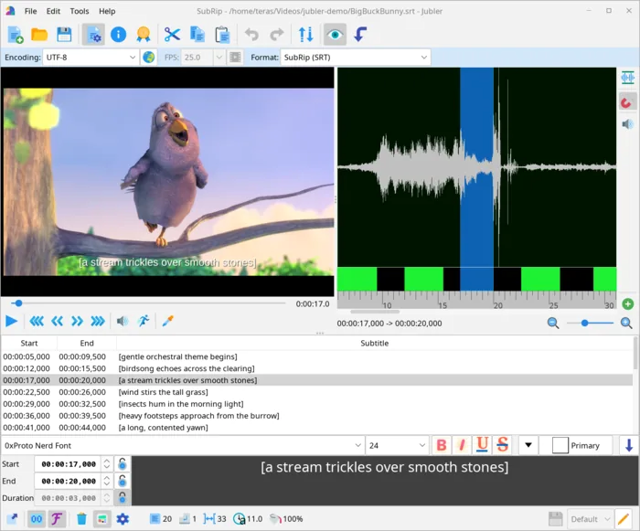Click the film frame icon near FPS
The image size is (640, 531).
pos(235,57)
